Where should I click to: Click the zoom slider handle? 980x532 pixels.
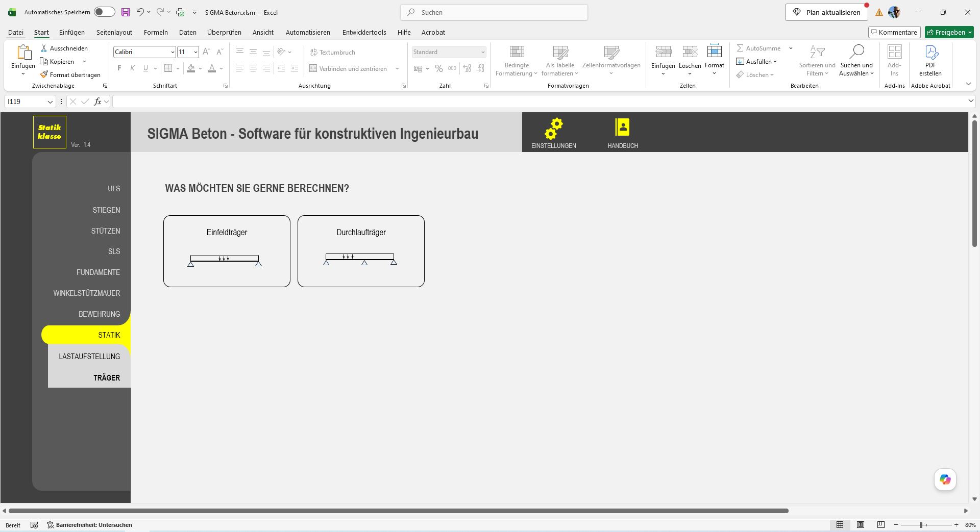[x=921, y=525]
